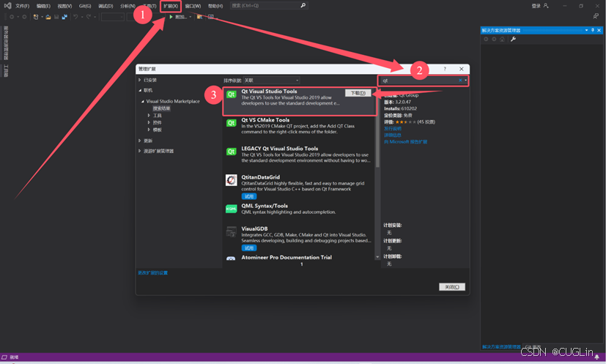606x364 pixels.
Task: Click the new project toolbar icon
Action: point(36,17)
